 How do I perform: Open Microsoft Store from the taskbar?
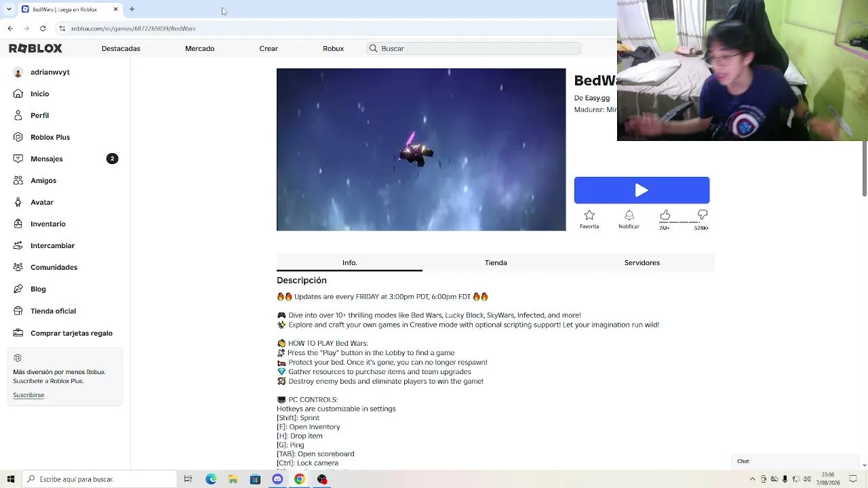tap(255, 479)
